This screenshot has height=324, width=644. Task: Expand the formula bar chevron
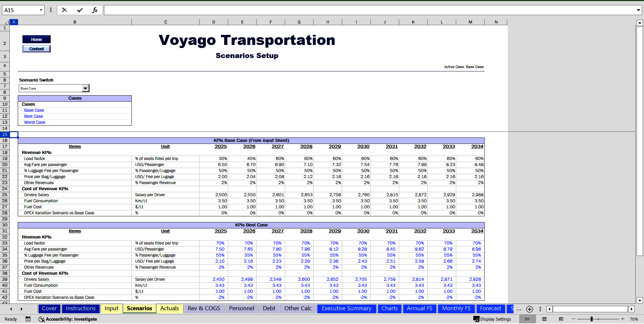pyautogui.click(x=638, y=10)
